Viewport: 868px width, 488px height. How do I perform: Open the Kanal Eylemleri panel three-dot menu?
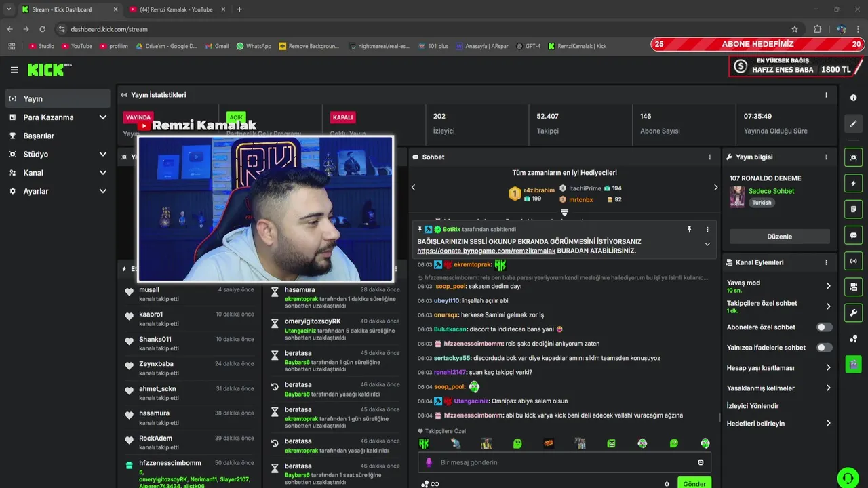(x=826, y=262)
